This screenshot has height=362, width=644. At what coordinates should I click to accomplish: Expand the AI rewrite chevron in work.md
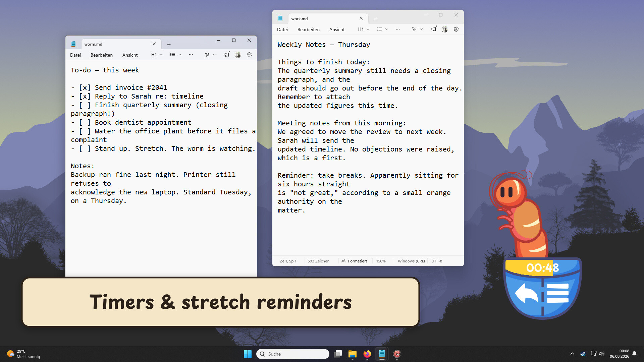421,29
